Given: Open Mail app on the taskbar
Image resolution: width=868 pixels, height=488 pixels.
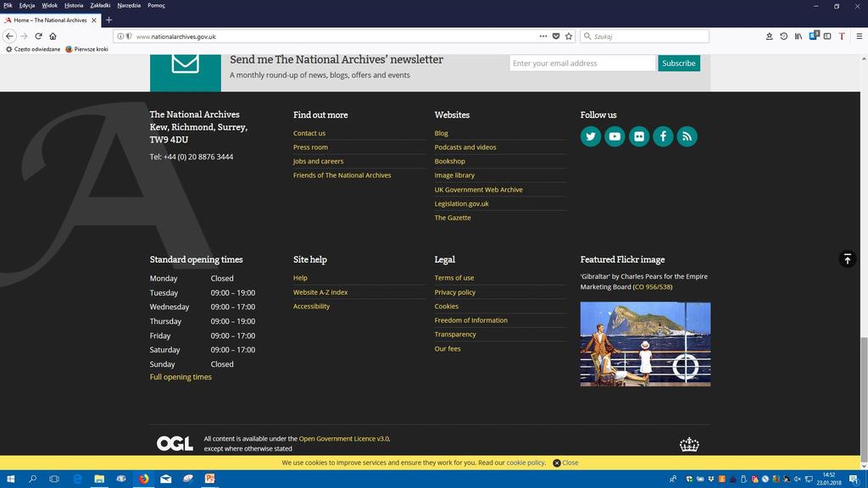Looking at the screenshot, I should (x=165, y=479).
